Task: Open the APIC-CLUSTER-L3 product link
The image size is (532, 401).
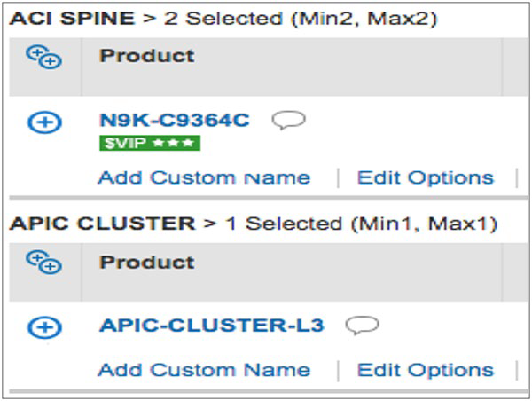Action: point(211,326)
